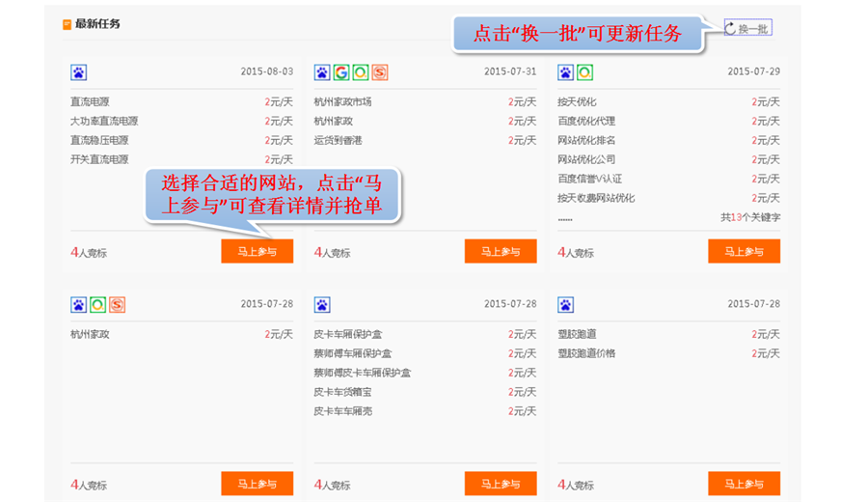Click the Baidu paw icon on the 塑胶跑道 card

[x=566, y=305]
